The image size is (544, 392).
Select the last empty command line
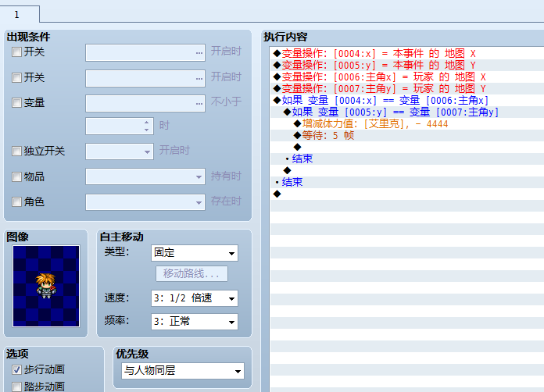tap(406, 194)
